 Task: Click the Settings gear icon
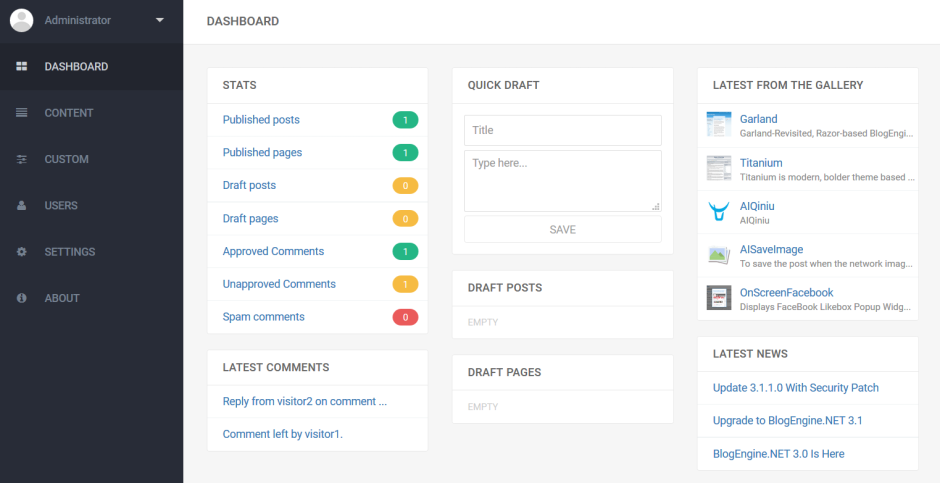pyautogui.click(x=22, y=252)
